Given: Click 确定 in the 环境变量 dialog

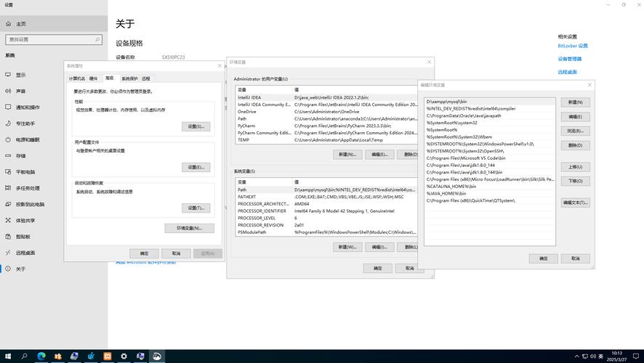Looking at the screenshot, I should click(x=377, y=268).
